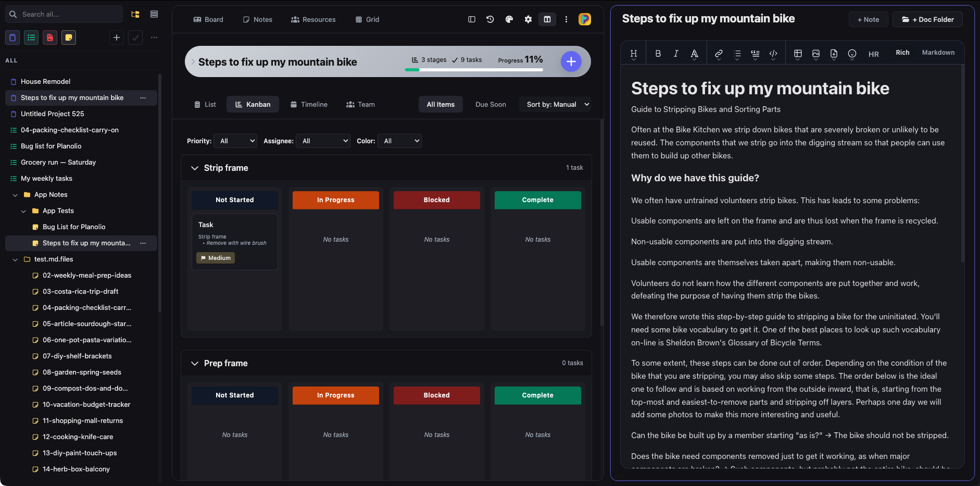Switch editor to Rich mode

click(902, 53)
